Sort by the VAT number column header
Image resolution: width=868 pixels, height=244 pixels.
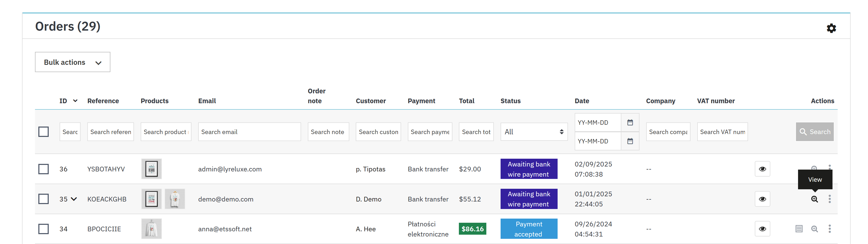pos(716,101)
